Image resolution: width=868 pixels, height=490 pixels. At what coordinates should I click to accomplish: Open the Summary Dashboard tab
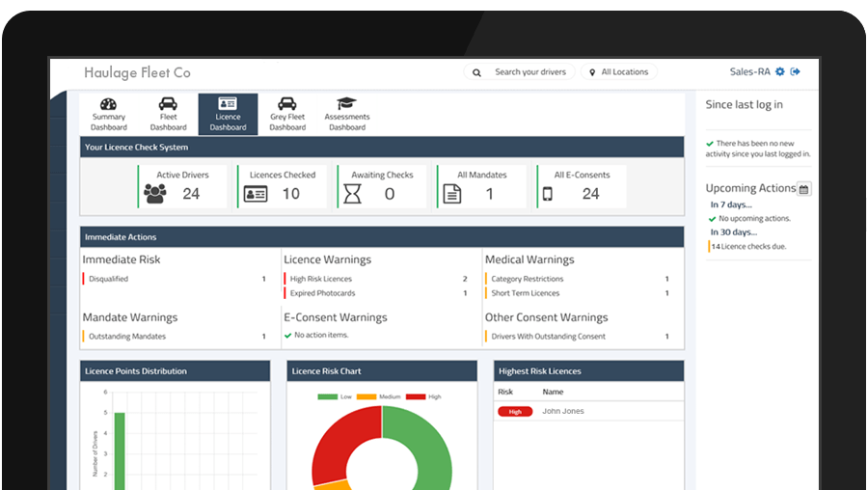[x=108, y=114]
